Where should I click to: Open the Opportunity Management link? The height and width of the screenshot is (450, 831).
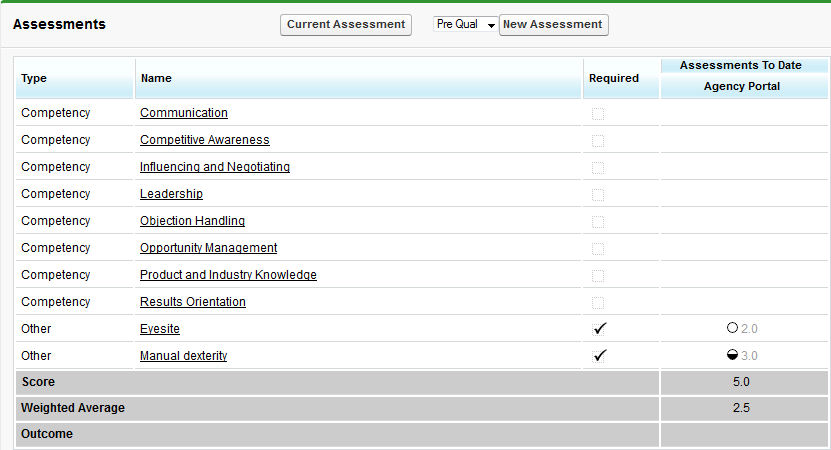click(209, 248)
